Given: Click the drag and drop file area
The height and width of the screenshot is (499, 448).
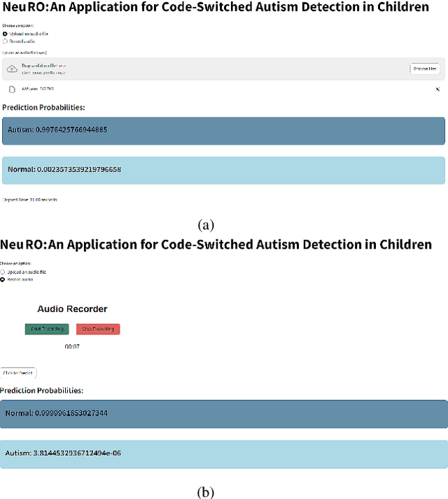Looking at the screenshot, I should (210, 69).
